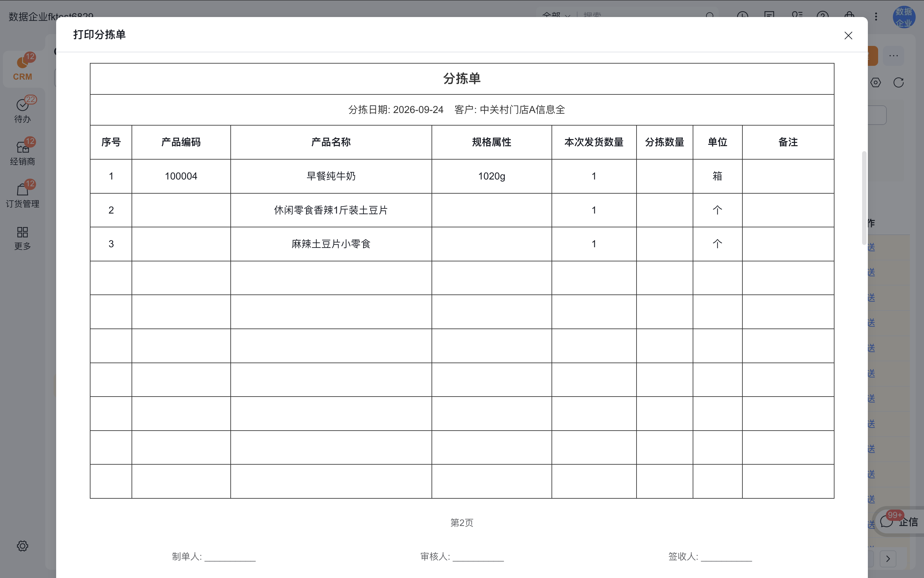Click the 产品编码 column header

point(181,142)
